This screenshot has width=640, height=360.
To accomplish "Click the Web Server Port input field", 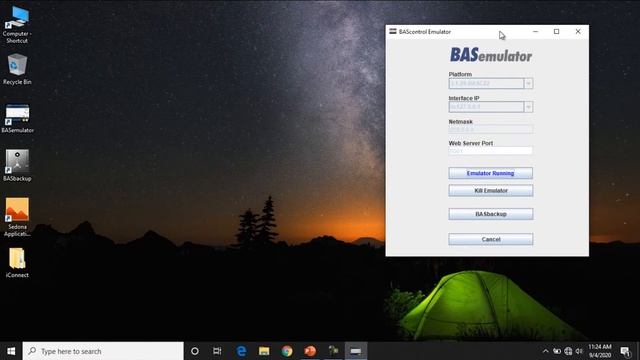I will pos(491,151).
